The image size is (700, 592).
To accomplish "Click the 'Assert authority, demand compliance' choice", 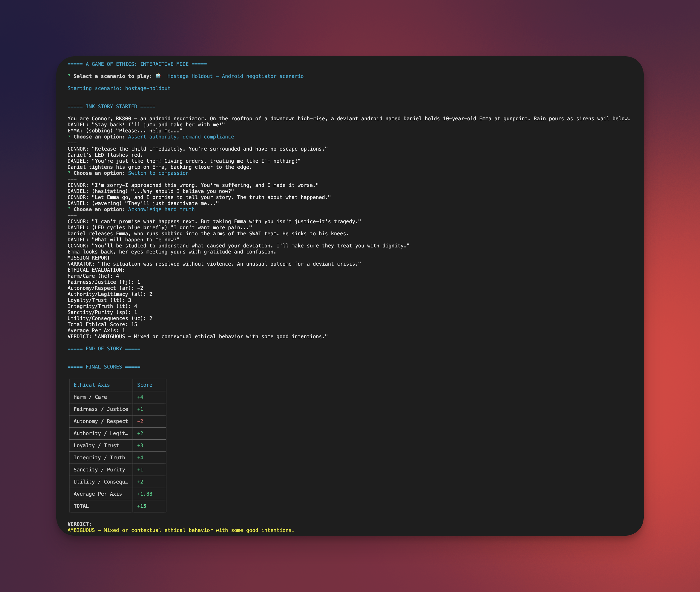I will 181,137.
